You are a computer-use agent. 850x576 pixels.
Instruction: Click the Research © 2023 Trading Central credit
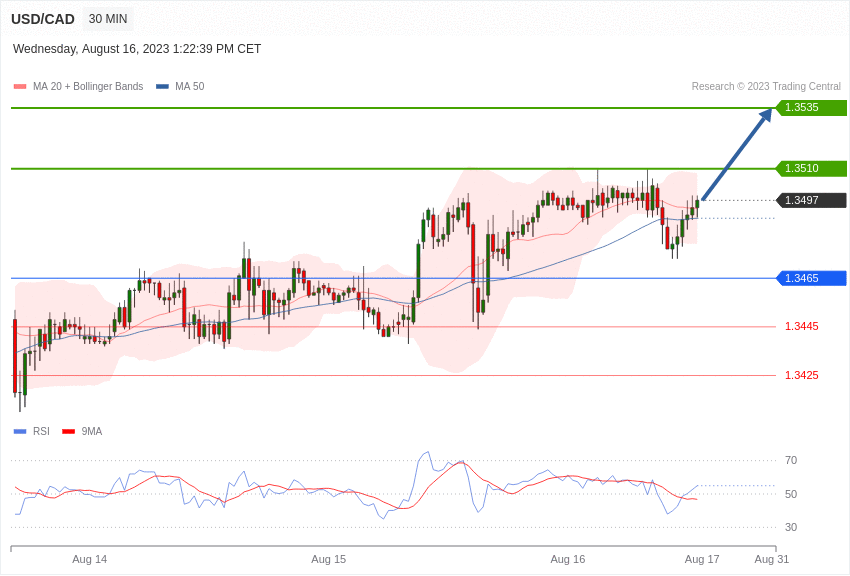(766, 87)
